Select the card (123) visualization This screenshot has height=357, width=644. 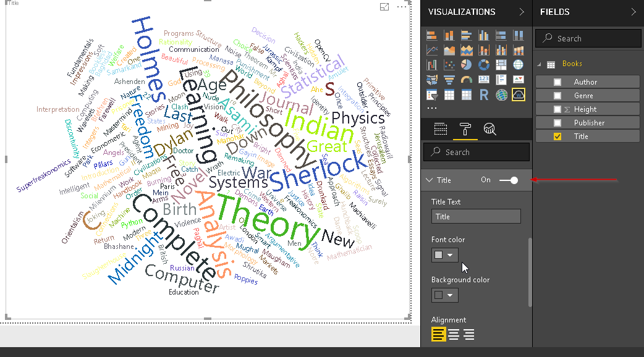coord(484,80)
